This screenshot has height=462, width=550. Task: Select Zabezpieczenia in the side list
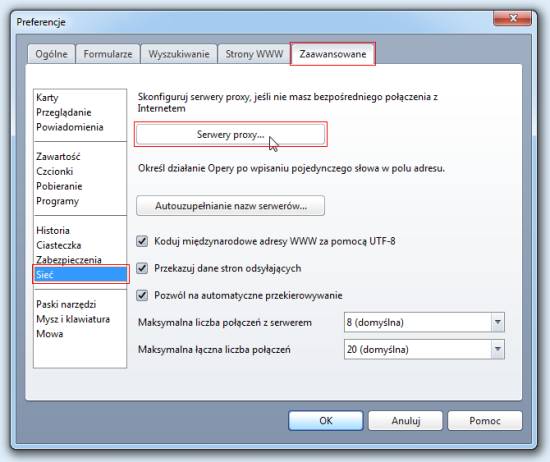[69, 260]
